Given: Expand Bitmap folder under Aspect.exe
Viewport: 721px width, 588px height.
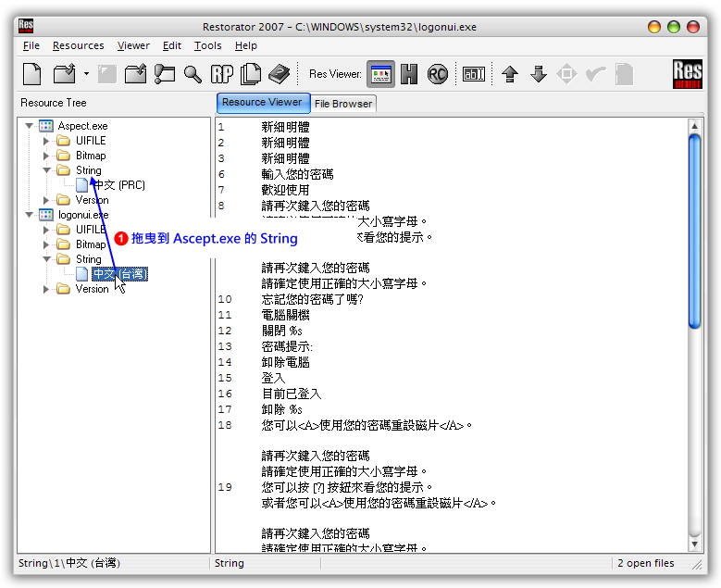Looking at the screenshot, I should coord(46,156).
